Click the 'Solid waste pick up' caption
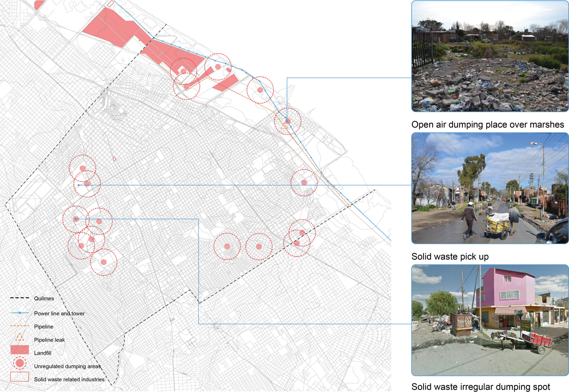 [x=450, y=257]
